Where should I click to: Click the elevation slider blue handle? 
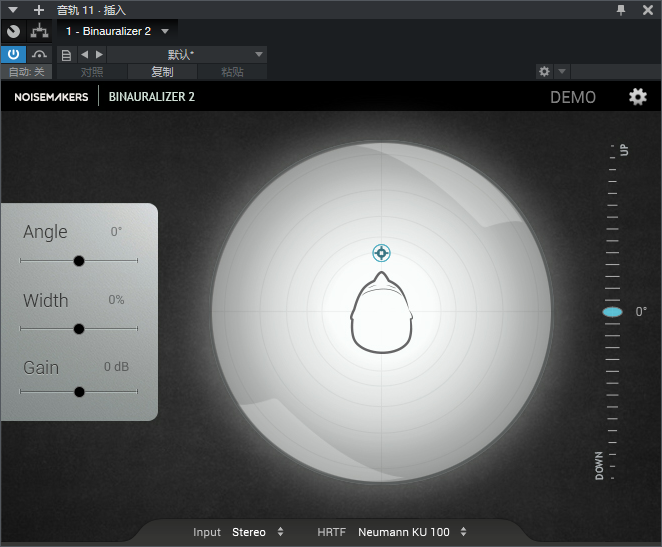coord(612,312)
